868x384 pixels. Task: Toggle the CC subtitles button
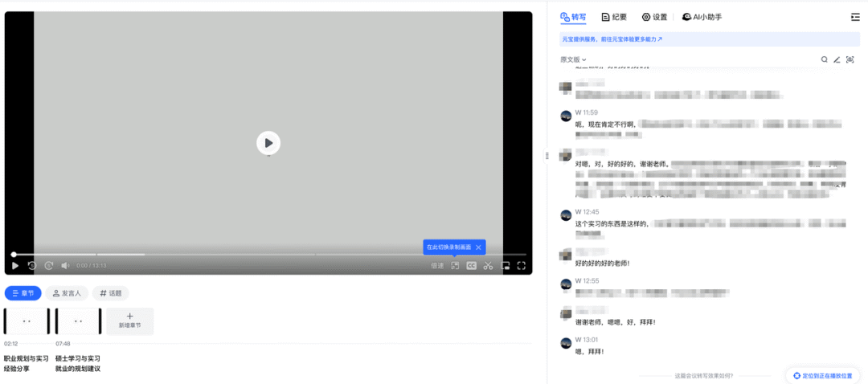tap(471, 266)
